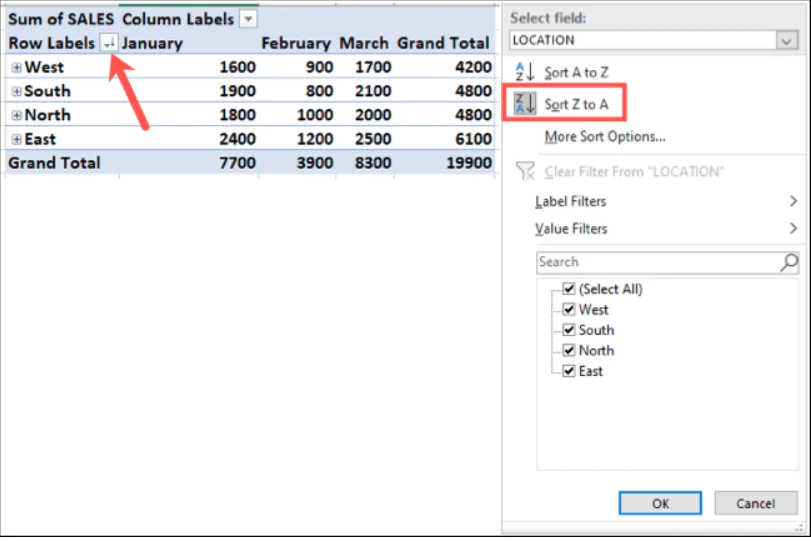
Task: Open Label Filters menu item
Action: [x=570, y=201]
